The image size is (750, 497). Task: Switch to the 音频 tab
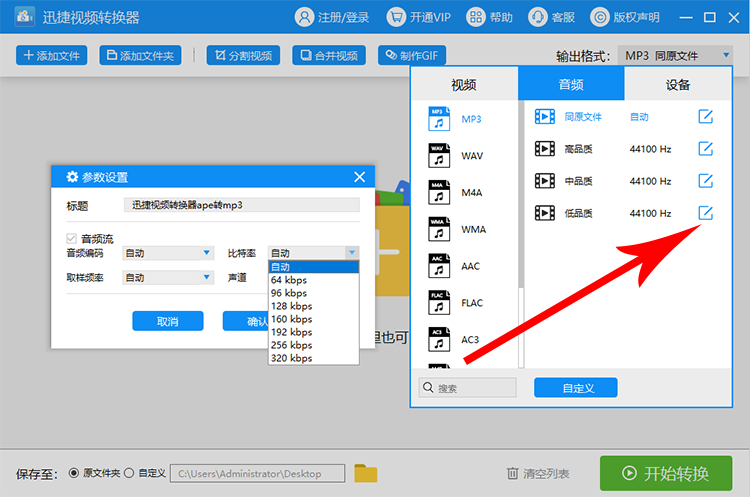point(571,84)
